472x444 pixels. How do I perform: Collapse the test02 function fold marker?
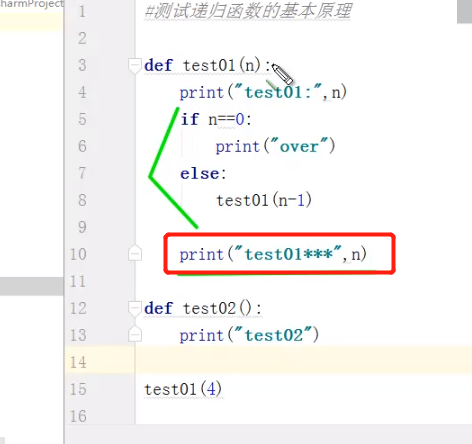(135, 309)
